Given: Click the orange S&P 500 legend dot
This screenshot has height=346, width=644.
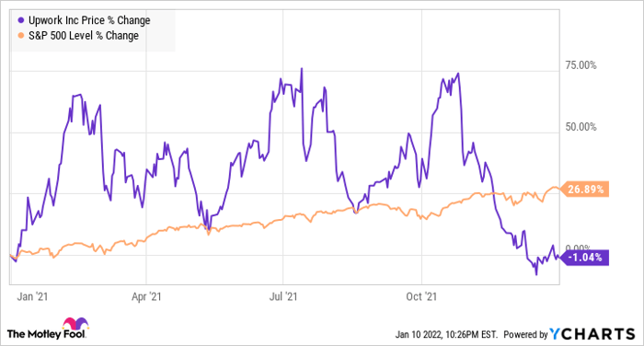Looking at the screenshot, I should coord(21,36).
